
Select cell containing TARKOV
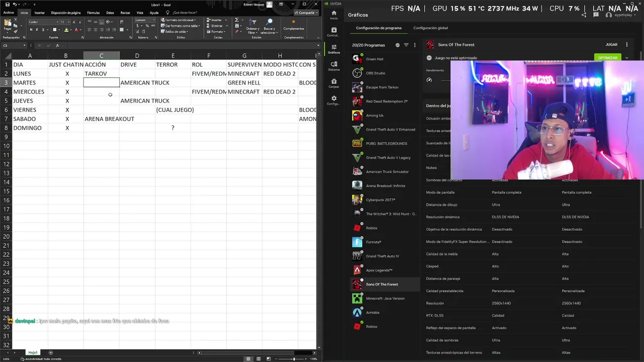(101, 73)
